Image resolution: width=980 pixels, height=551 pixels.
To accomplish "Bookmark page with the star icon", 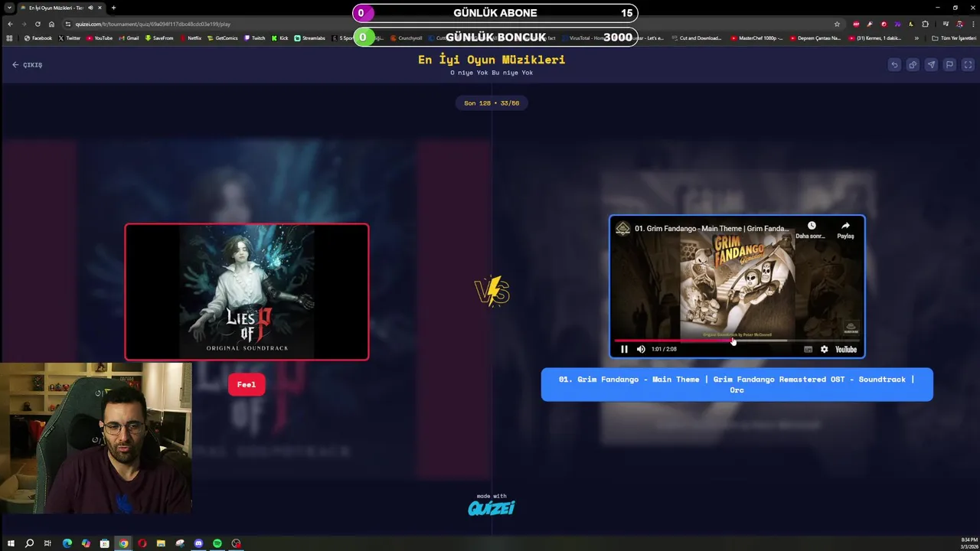I will coord(837,24).
